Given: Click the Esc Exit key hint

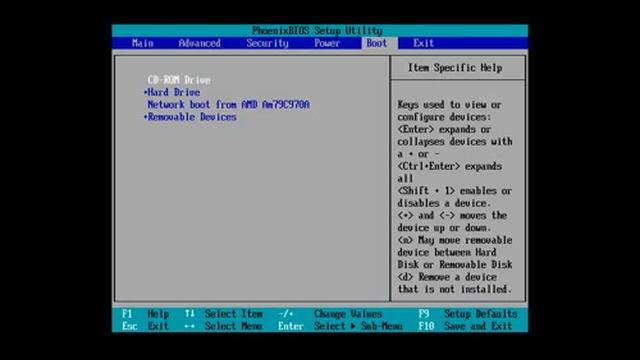Looking at the screenshot, I should (x=145, y=326).
